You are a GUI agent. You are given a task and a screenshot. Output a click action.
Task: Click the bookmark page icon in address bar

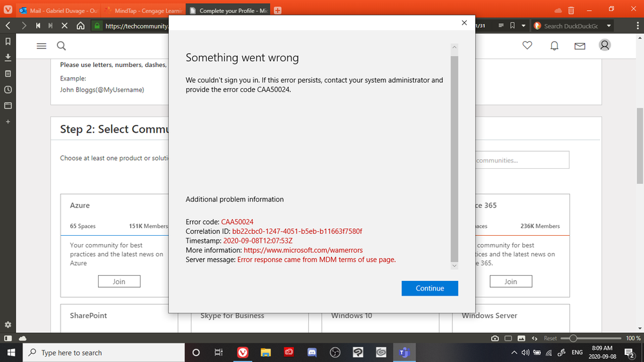tap(512, 26)
